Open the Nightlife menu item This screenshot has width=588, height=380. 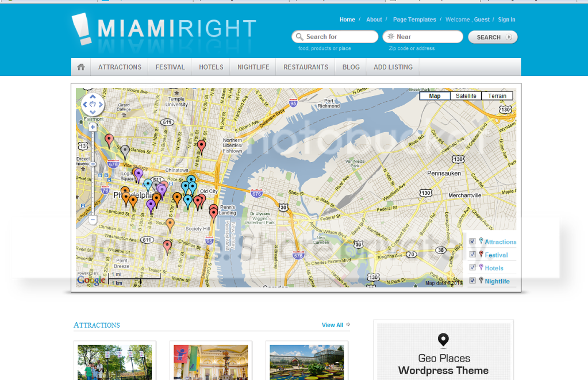tap(253, 67)
